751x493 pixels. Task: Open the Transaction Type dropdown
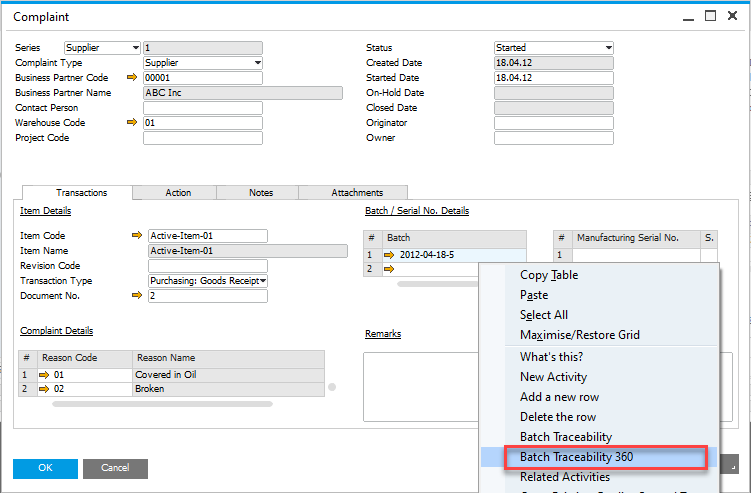coord(262,281)
